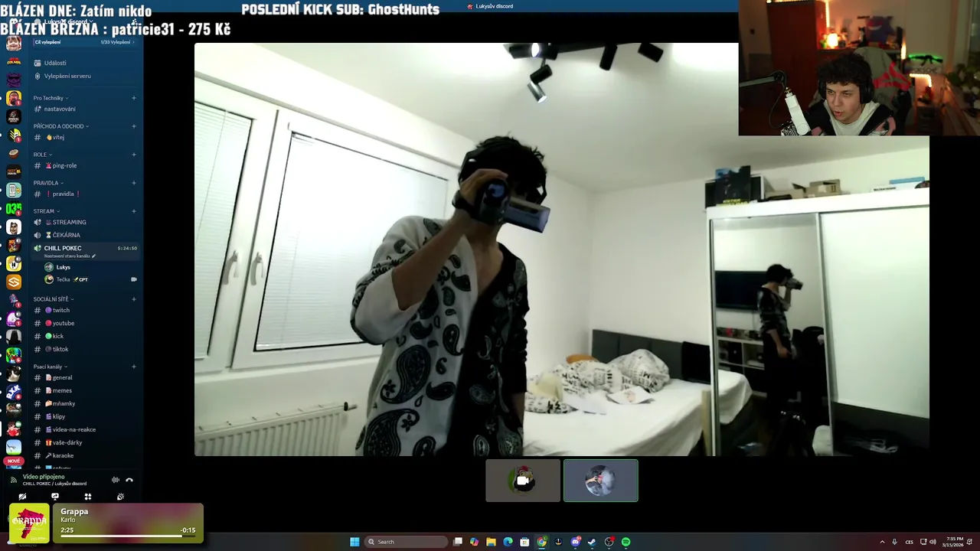
Task: Select highlighted participant video tile
Action: coord(601,481)
